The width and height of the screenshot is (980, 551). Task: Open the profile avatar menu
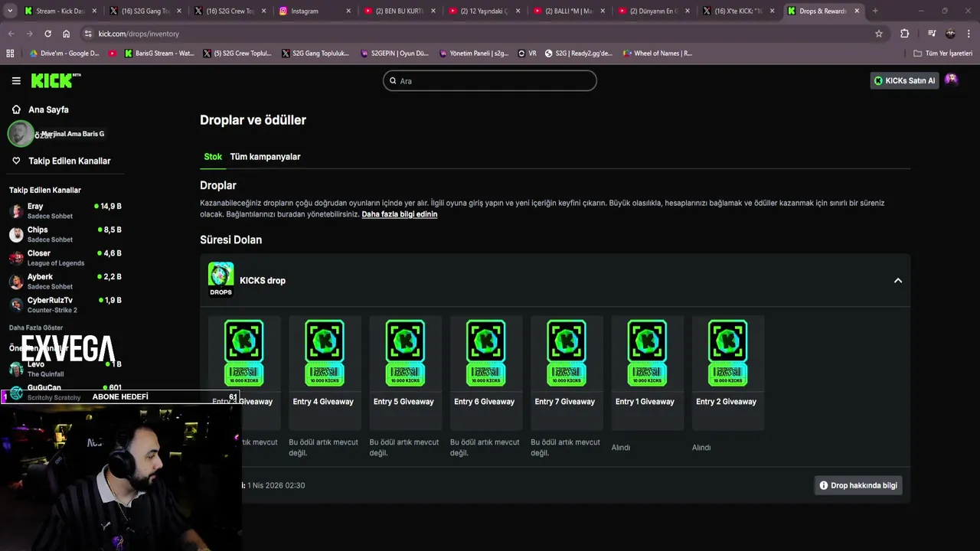point(951,80)
